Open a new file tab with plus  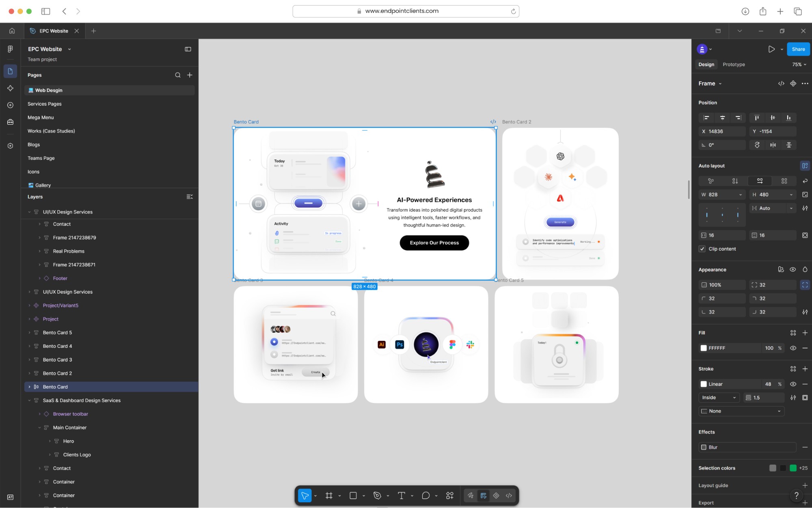coord(93,31)
